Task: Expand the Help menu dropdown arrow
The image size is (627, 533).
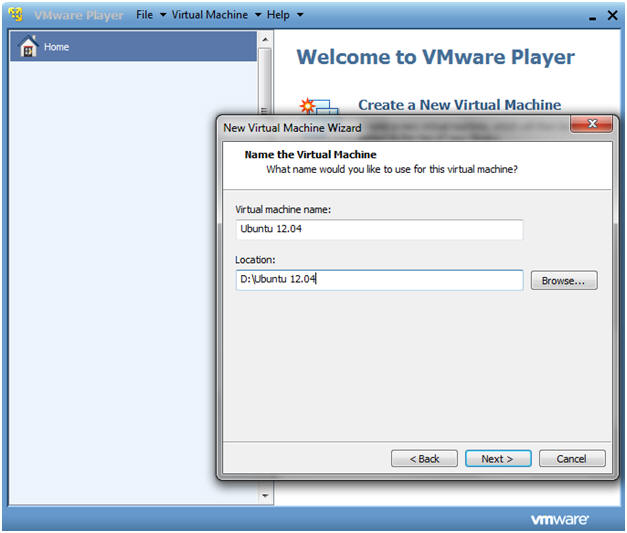Action: click(300, 15)
